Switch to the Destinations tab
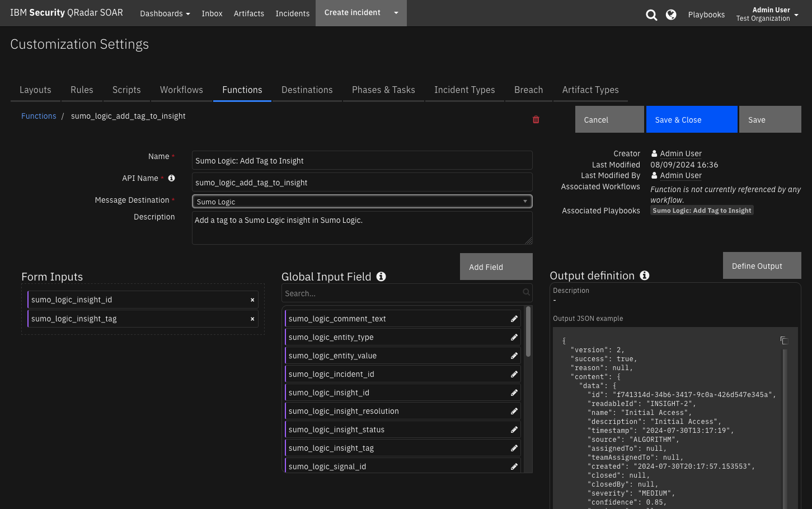The image size is (812, 509). click(x=307, y=90)
